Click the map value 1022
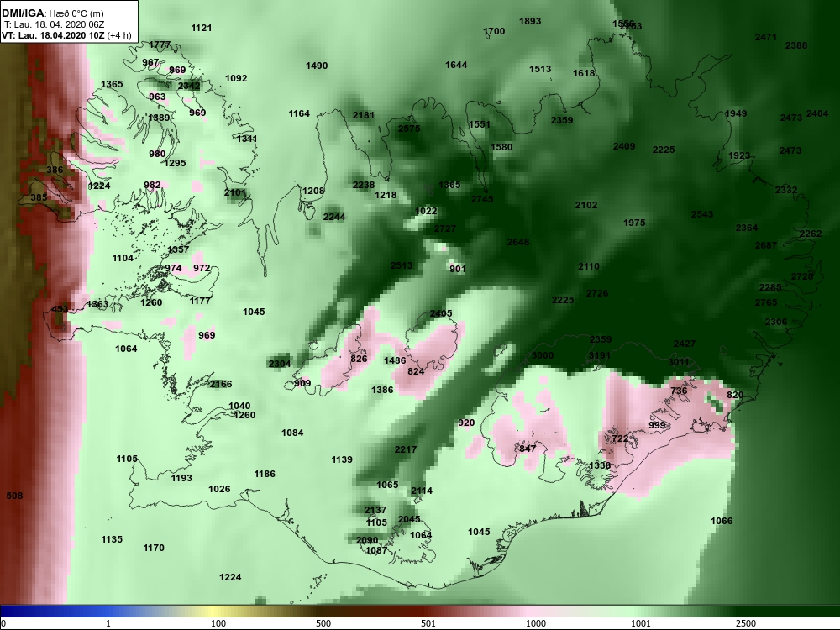The image size is (840, 630). pyautogui.click(x=427, y=211)
